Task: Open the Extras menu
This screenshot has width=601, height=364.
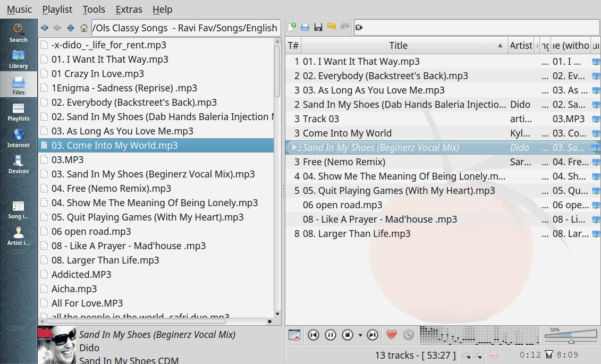Action: (129, 10)
